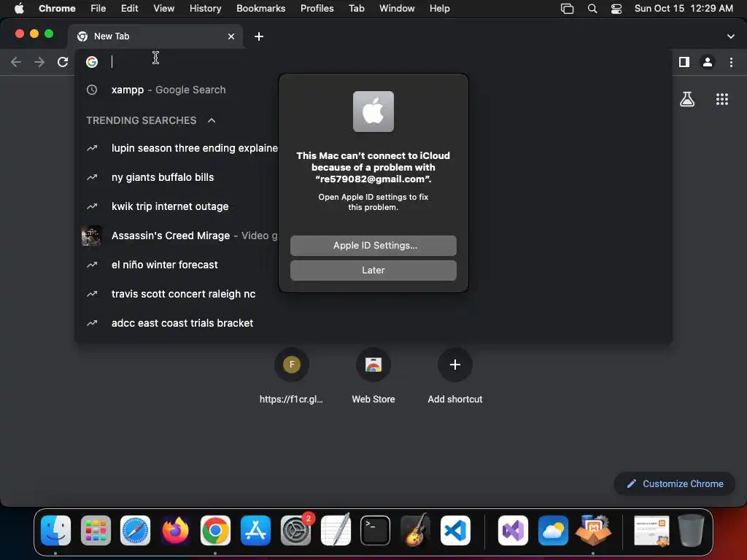Open Launchpad from the Dock

point(96,531)
